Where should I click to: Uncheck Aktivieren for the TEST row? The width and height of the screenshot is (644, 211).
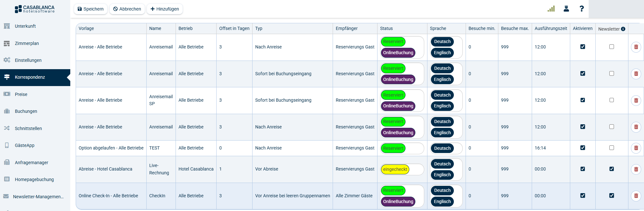coord(582,148)
